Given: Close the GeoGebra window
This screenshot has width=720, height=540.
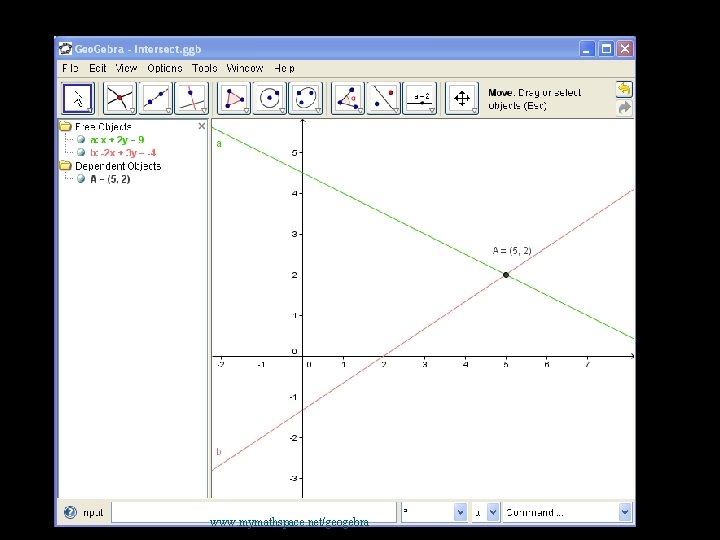Looking at the screenshot, I should [x=625, y=49].
